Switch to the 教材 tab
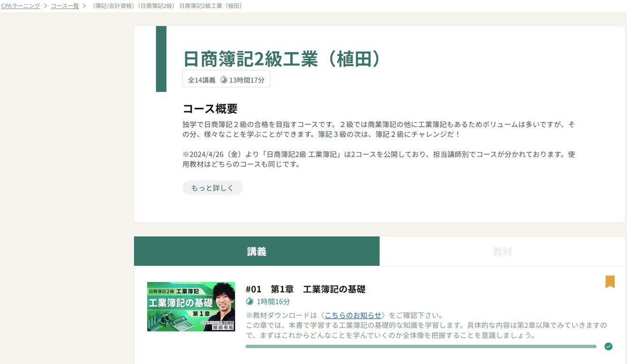Screen dimensions: 627x364 (503, 251)
